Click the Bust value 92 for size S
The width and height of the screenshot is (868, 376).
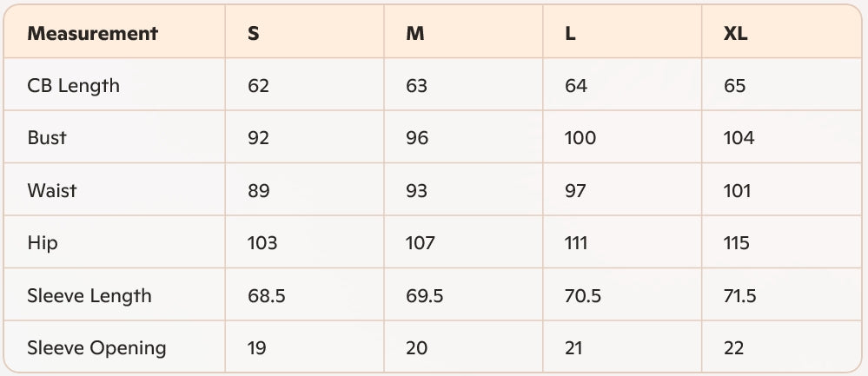coord(259,138)
